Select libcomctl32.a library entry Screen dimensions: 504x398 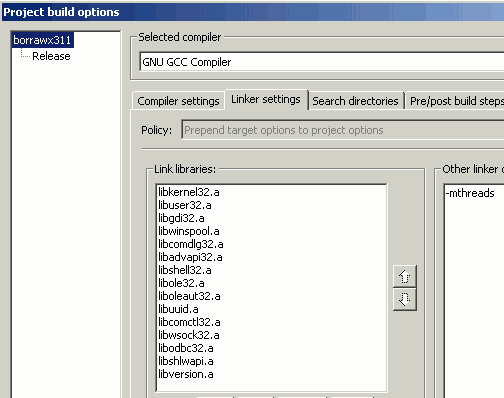pyautogui.click(x=189, y=322)
